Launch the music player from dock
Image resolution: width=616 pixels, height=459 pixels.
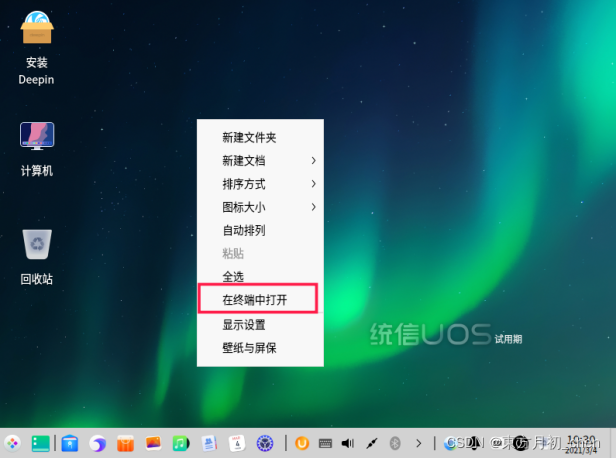(181, 444)
